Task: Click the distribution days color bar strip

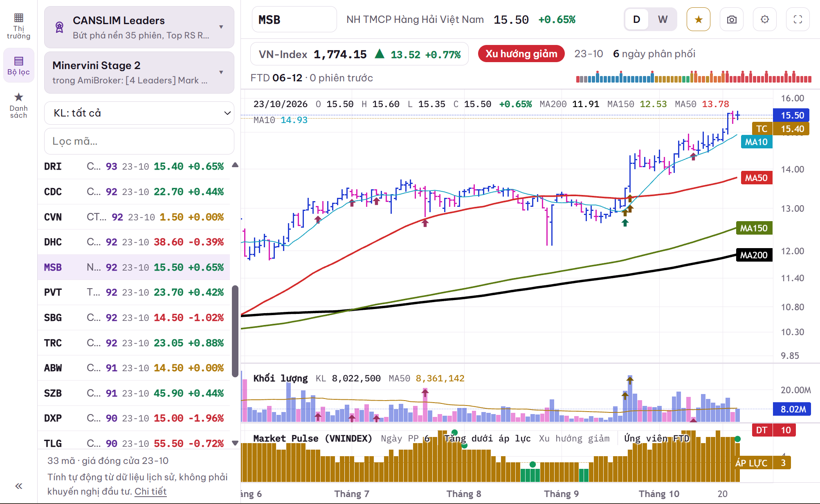Action: click(694, 77)
